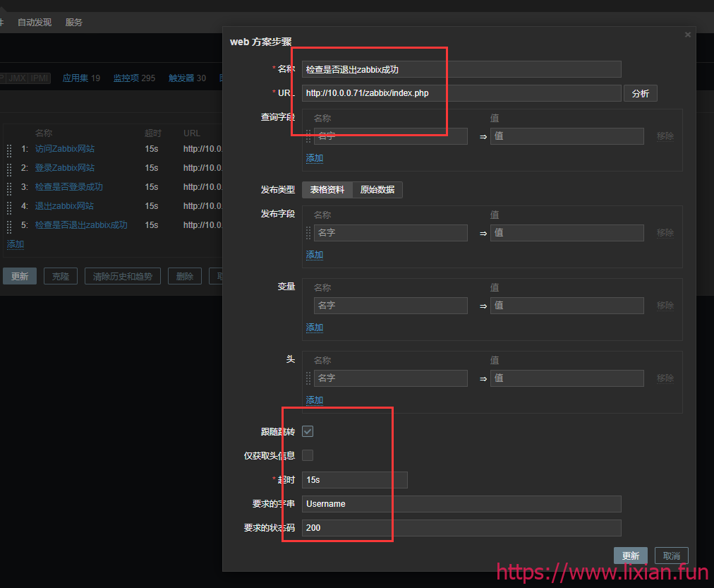714x588 pixels.
Task: Click the dialog 取消 cancel button
Action: [672, 556]
